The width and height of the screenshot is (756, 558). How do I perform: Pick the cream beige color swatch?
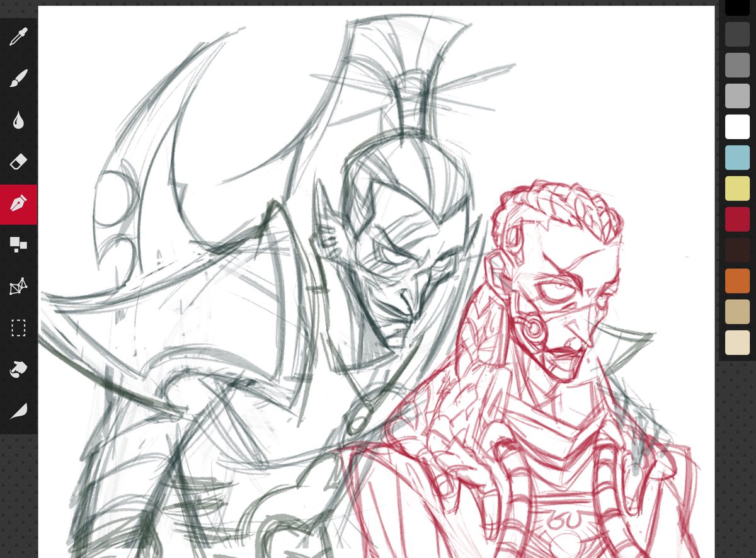(x=737, y=343)
